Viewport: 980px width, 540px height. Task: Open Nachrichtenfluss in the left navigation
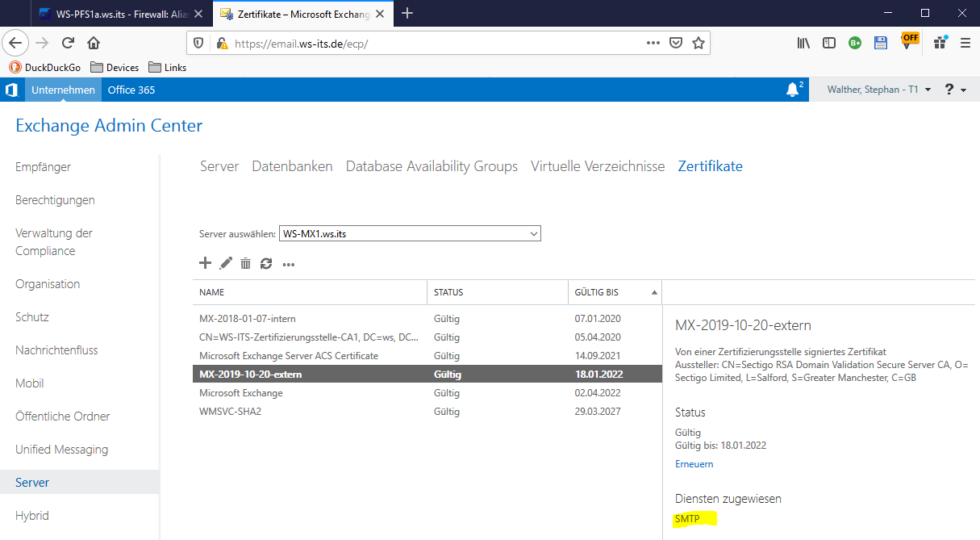pos(56,350)
